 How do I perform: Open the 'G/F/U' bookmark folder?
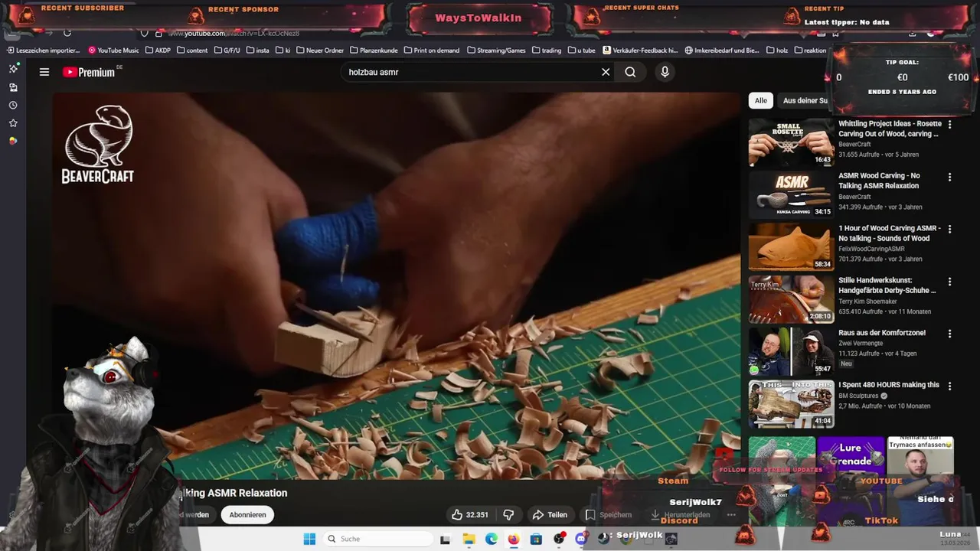(227, 51)
